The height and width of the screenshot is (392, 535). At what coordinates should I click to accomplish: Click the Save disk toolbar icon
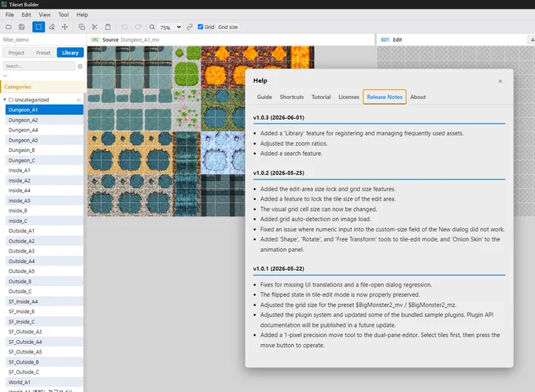click(x=22, y=27)
